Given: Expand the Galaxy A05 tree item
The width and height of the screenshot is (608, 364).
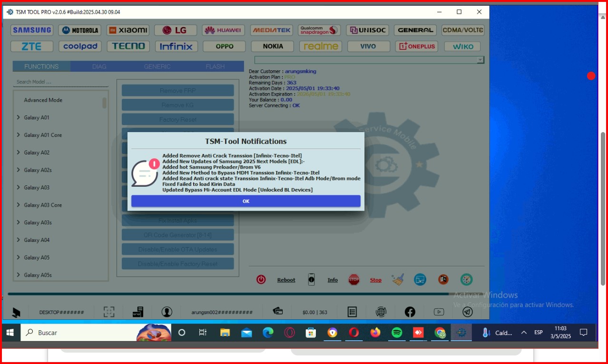Looking at the screenshot, I should click(18, 257).
